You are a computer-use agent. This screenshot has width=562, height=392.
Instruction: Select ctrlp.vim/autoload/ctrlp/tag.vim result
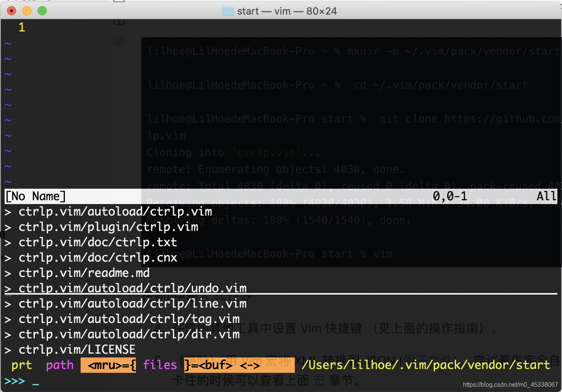[x=129, y=319]
